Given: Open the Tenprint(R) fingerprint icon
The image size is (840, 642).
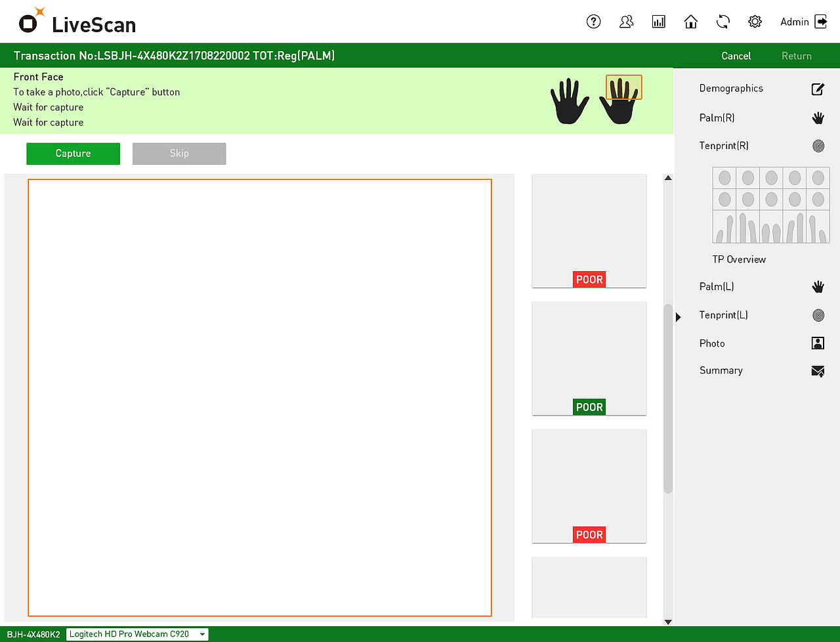Looking at the screenshot, I should point(818,146).
